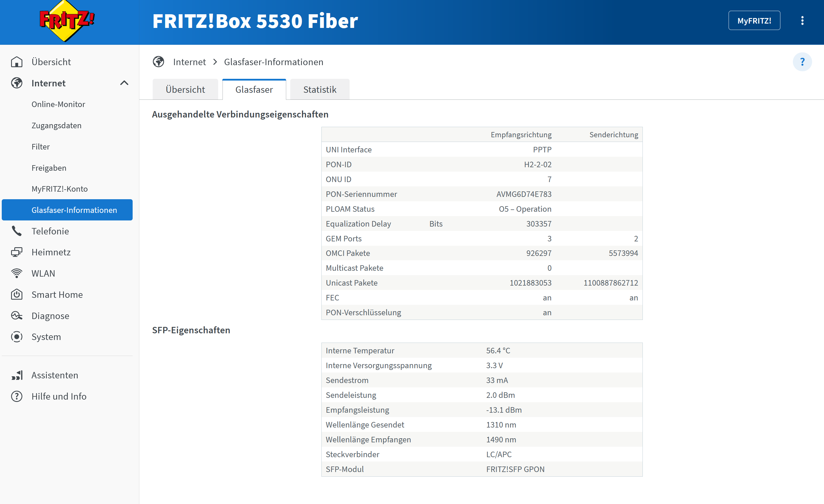Click the Internet globe icon in sidebar
This screenshot has height=504, width=824.
[x=17, y=83]
